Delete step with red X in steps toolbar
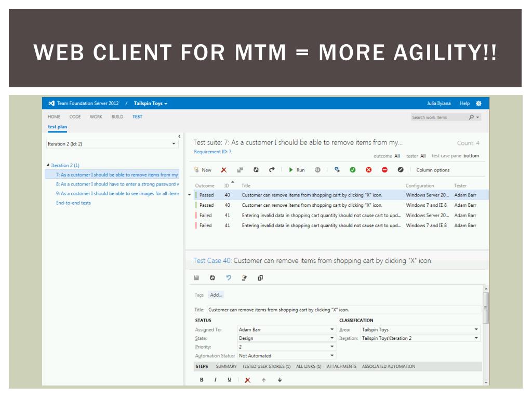This screenshot has width=532, height=399. point(248,380)
